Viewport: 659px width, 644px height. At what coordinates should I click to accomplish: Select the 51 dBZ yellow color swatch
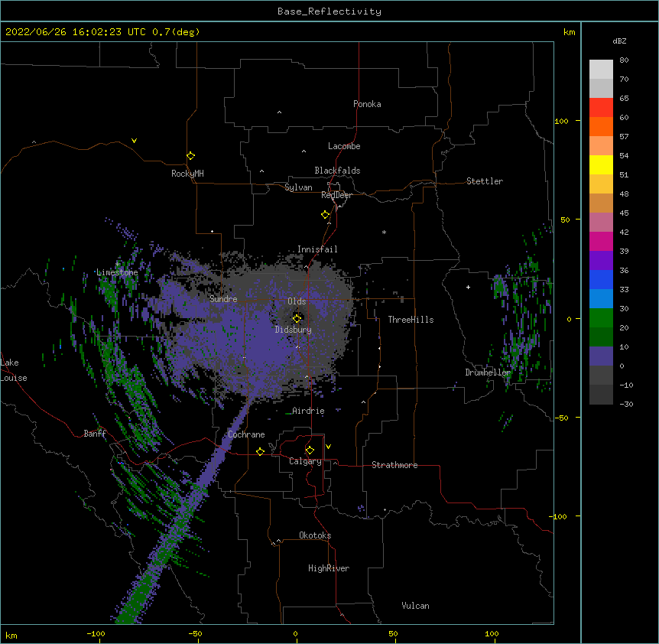[x=601, y=164]
